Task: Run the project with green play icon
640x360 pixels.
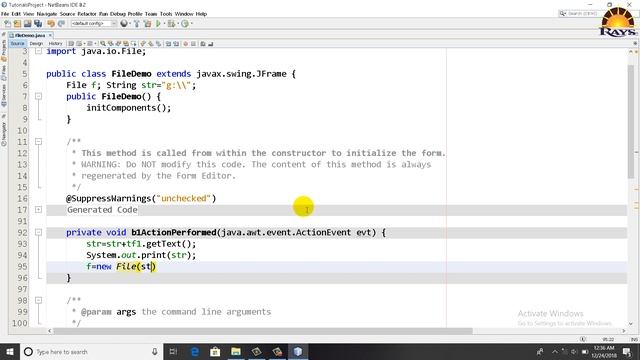Action: [158, 24]
